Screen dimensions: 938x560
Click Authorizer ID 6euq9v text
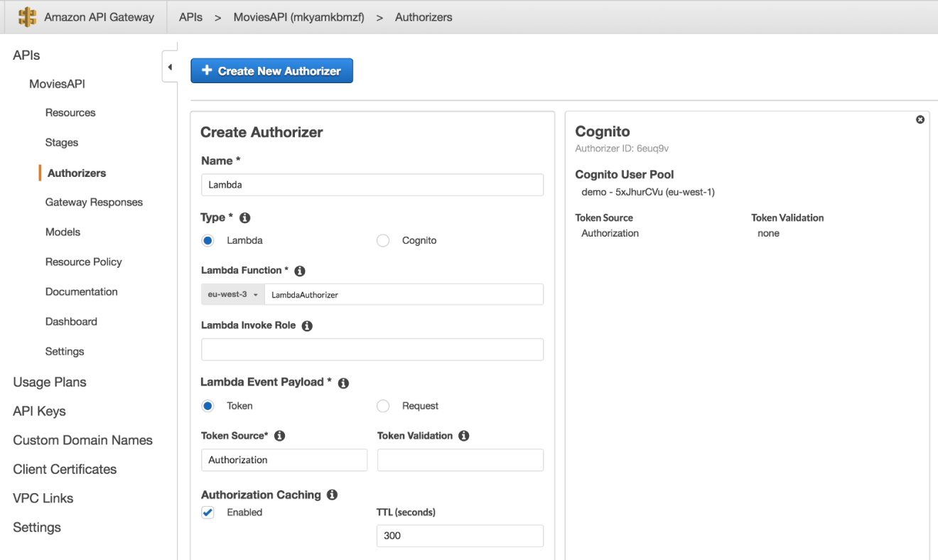[x=622, y=149]
